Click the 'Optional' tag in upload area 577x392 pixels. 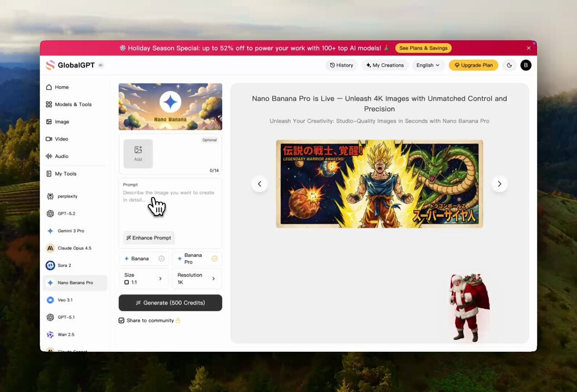[210, 140]
